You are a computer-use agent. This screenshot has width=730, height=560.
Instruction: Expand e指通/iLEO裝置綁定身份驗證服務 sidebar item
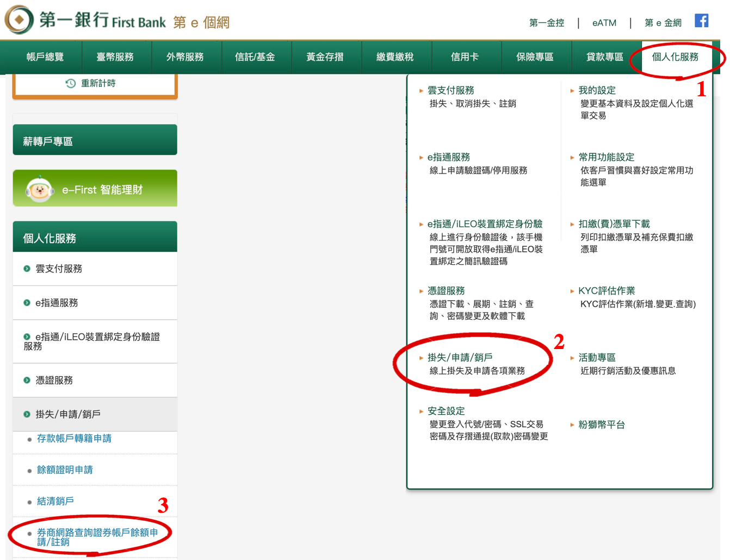pyautogui.click(x=92, y=341)
